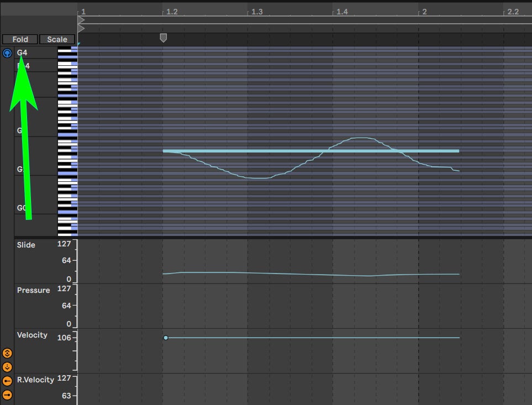Click beat 1.4 in the time ruler
The height and width of the screenshot is (405, 532).
tap(342, 12)
